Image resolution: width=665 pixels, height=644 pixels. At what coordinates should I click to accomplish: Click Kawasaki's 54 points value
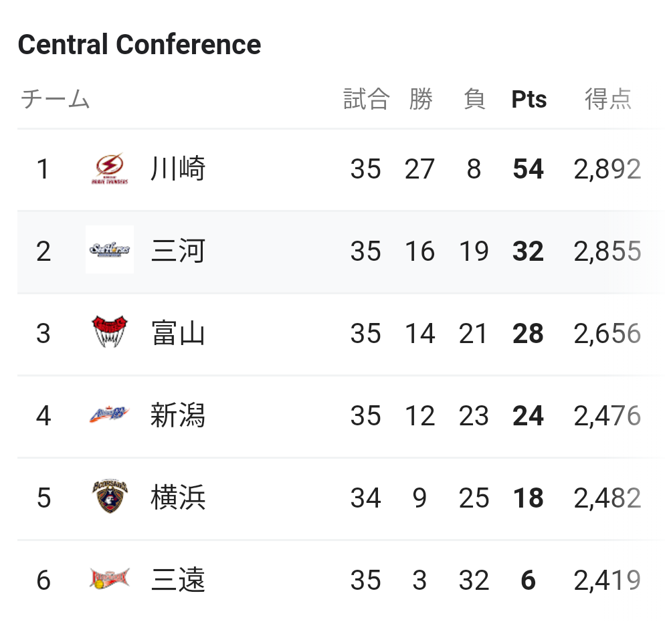(528, 169)
